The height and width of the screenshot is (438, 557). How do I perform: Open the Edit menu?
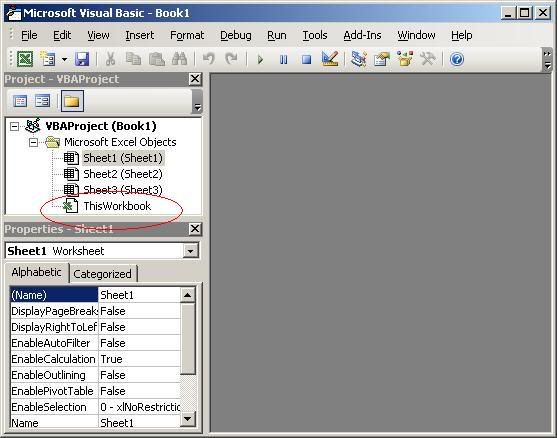pos(62,35)
